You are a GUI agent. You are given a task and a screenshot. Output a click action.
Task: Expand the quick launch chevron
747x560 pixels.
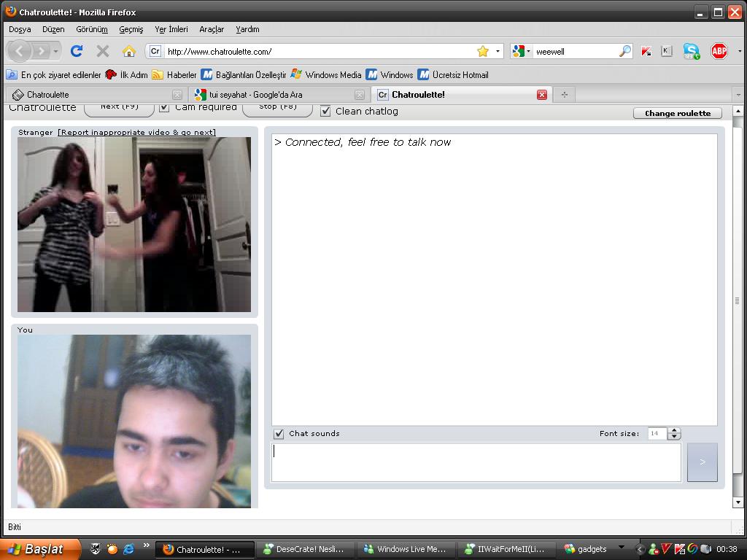click(146, 545)
